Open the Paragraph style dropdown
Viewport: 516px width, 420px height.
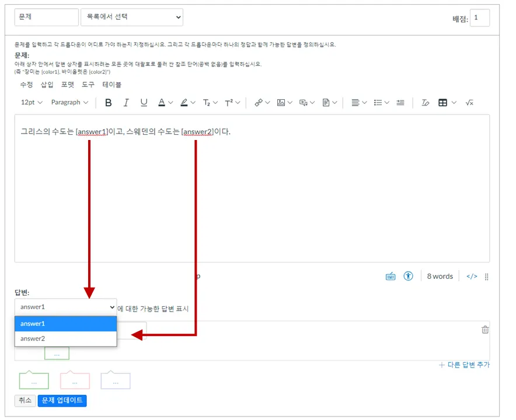tap(69, 102)
